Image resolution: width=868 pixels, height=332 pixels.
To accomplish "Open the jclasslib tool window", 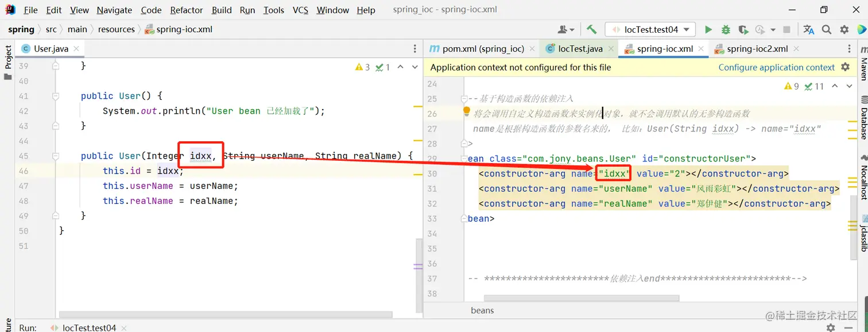I will click(x=863, y=234).
